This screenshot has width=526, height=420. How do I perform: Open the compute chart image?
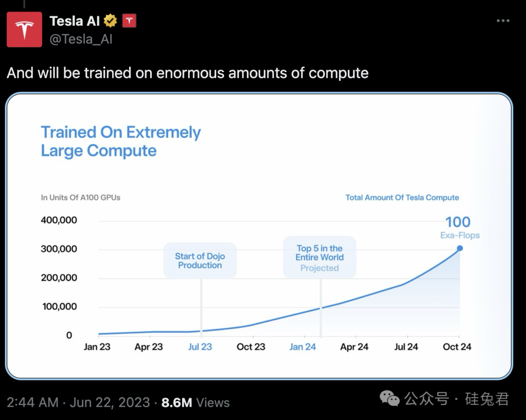(259, 236)
